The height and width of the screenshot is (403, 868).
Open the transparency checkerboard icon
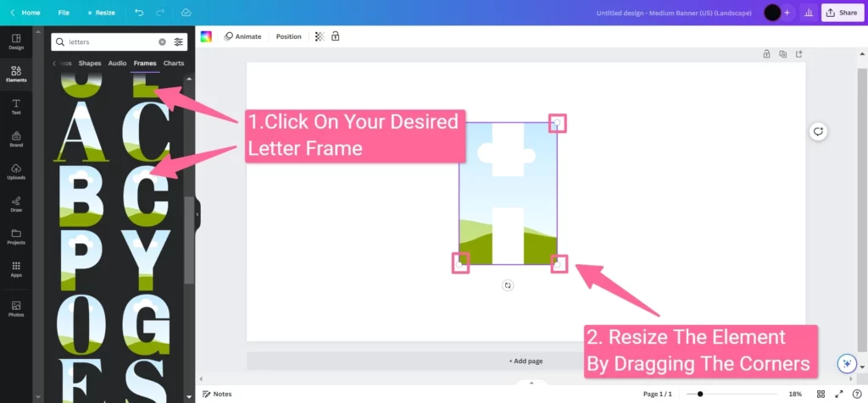click(320, 36)
